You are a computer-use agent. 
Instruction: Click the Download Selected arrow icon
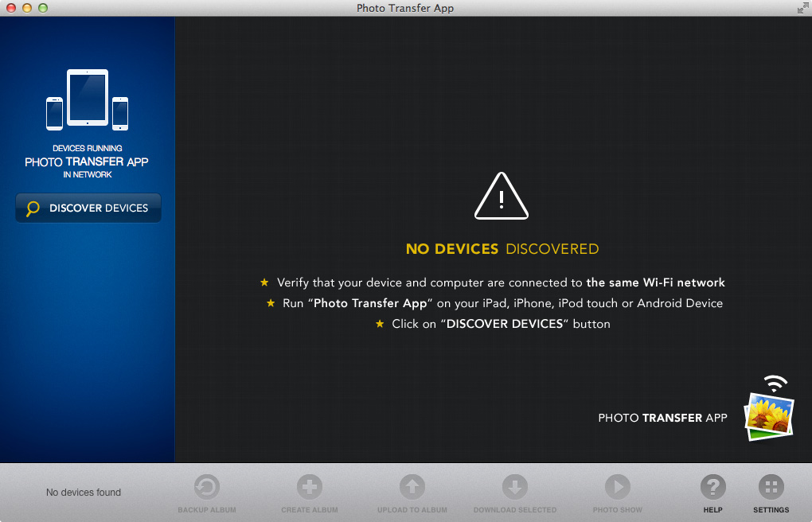pos(515,487)
